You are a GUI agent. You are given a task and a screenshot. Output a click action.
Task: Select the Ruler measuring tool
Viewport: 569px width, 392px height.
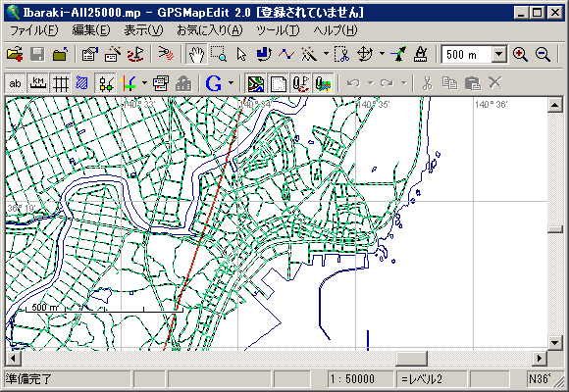click(421, 55)
